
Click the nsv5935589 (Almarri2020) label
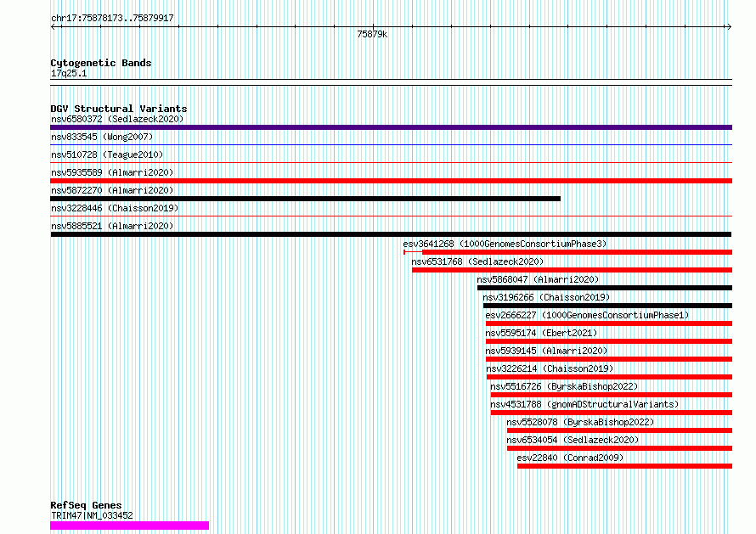pyautogui.click(x=112, y=172)
